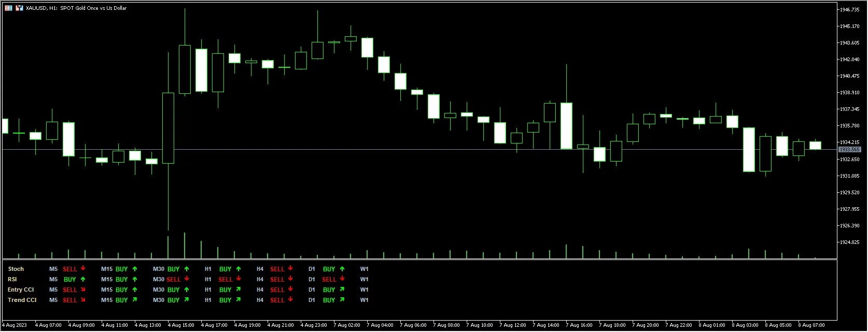The width and height of the screenshot is (868, 332).
Task: Select the Stoch H1 BUY signal text
Action: 225,269
